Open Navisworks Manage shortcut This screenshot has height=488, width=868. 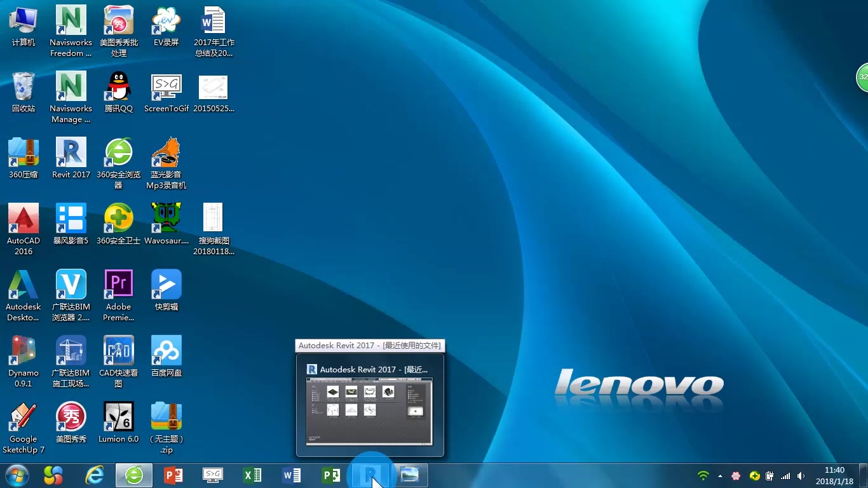71,97
